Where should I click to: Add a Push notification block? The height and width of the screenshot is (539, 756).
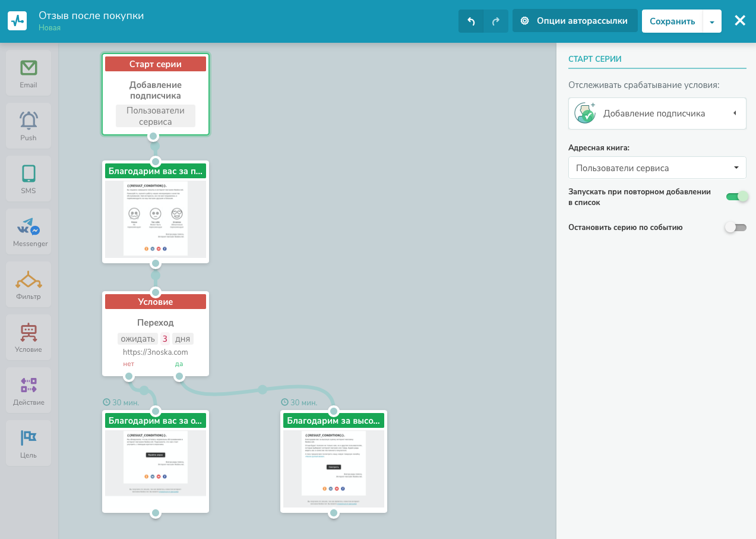(x=29, y=125)
